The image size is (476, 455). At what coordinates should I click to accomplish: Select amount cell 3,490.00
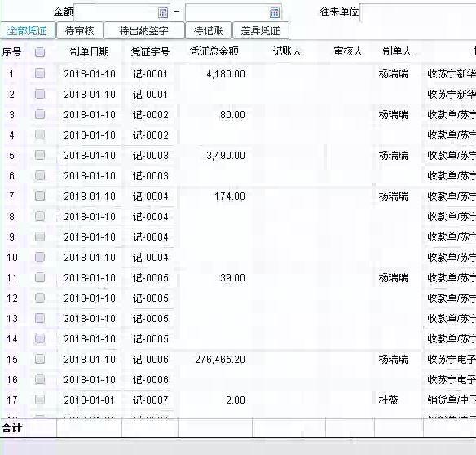pos(226,156)
